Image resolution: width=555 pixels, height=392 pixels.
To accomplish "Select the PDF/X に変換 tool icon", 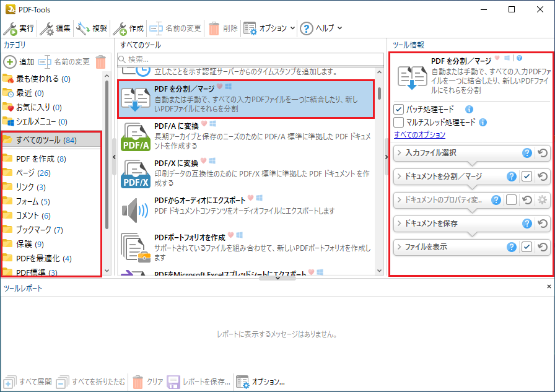I will coord(136,174).
